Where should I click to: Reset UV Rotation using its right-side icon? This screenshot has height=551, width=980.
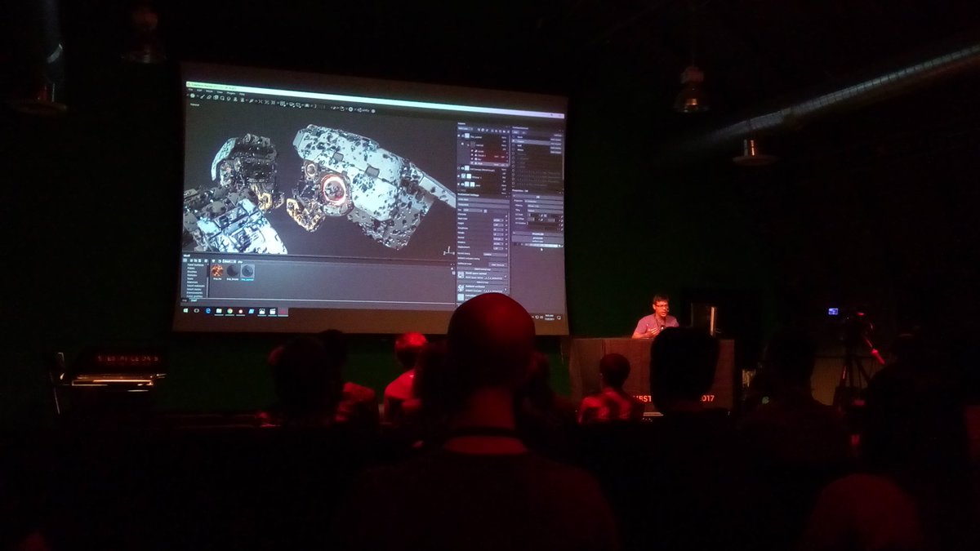click(x=562, y=224)
